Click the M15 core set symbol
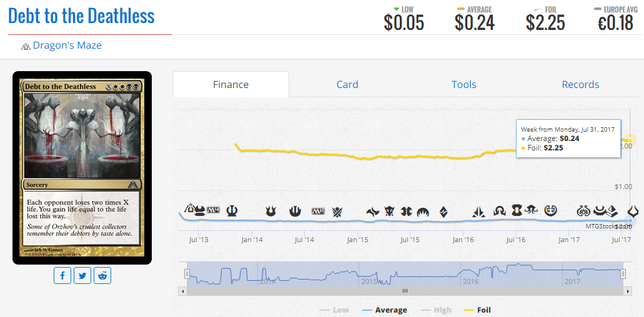This screenshot has height=317, width=644. coord(318,211)
